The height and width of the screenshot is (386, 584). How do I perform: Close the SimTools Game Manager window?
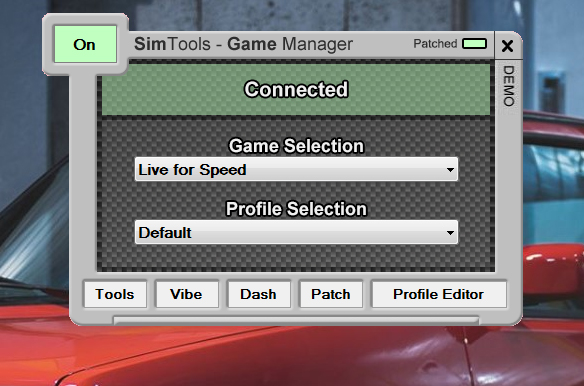pyautogui.click(x=507, y=46)
